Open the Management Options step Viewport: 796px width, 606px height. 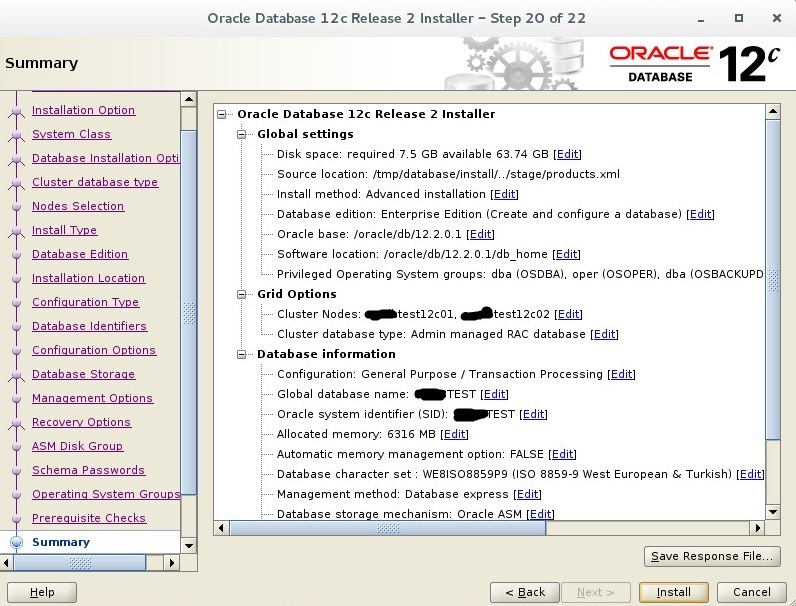pos(92,398)
